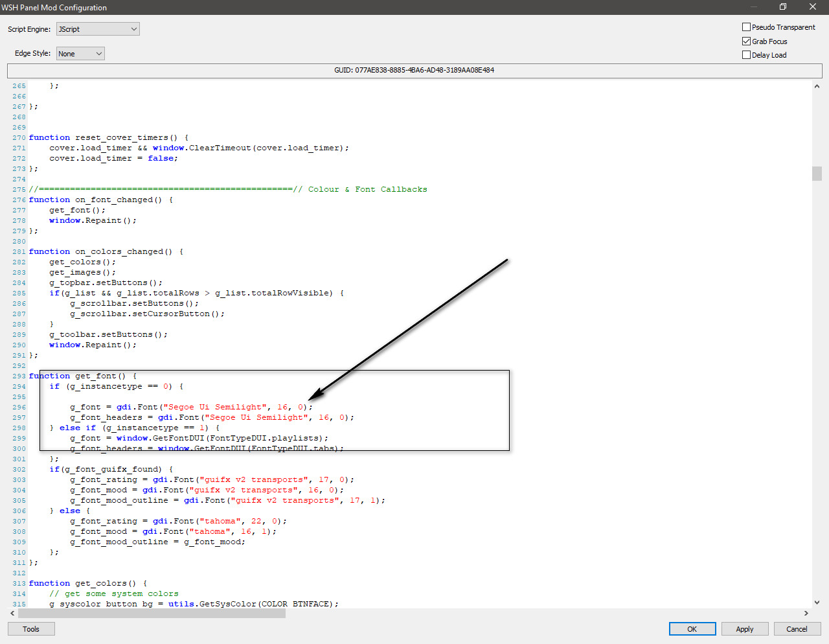Open the Script Engine dropdown
The image size is (829, 644).
click(98, 29)
